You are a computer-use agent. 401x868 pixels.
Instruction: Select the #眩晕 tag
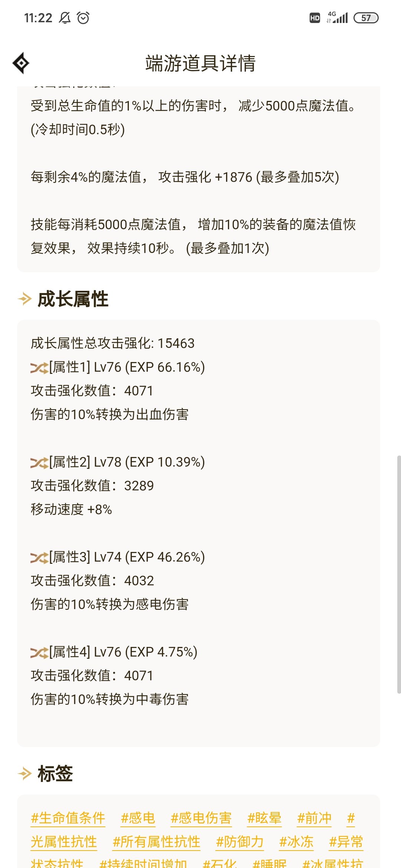pos(264,818)
